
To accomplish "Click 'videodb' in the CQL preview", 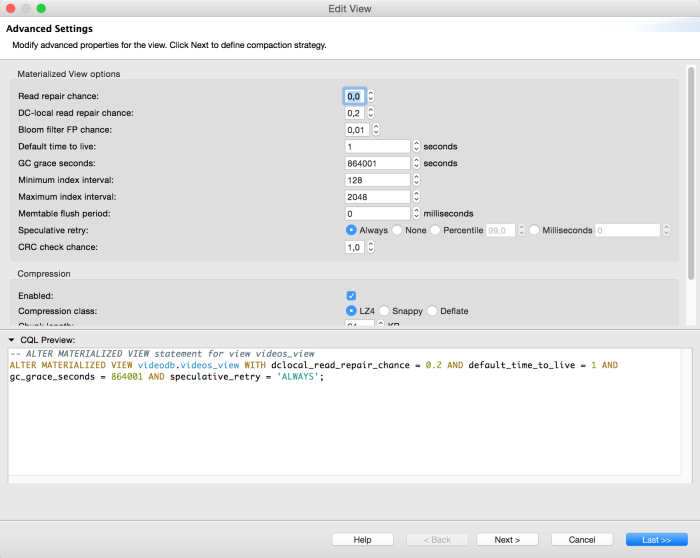I will click(x=156, y=365).
